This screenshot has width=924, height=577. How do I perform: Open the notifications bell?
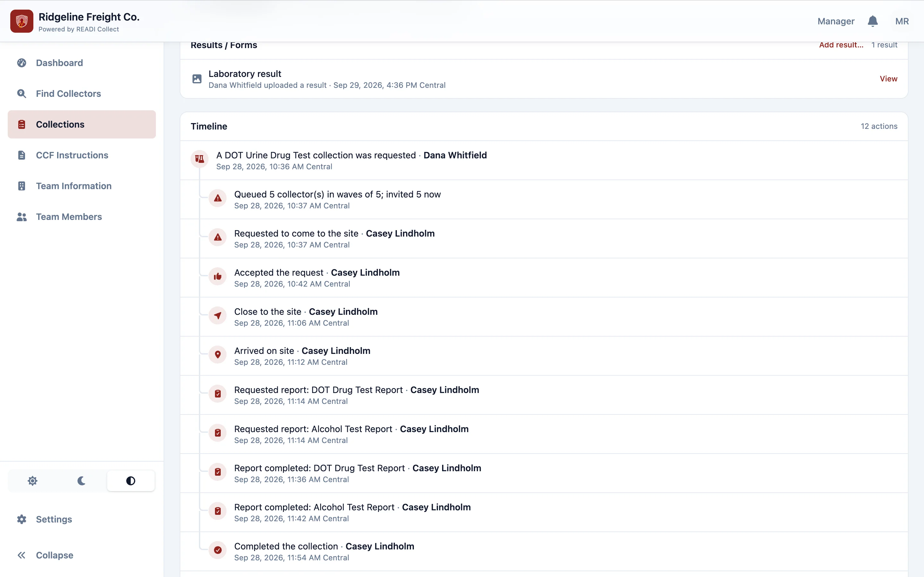tap(872, 21)
